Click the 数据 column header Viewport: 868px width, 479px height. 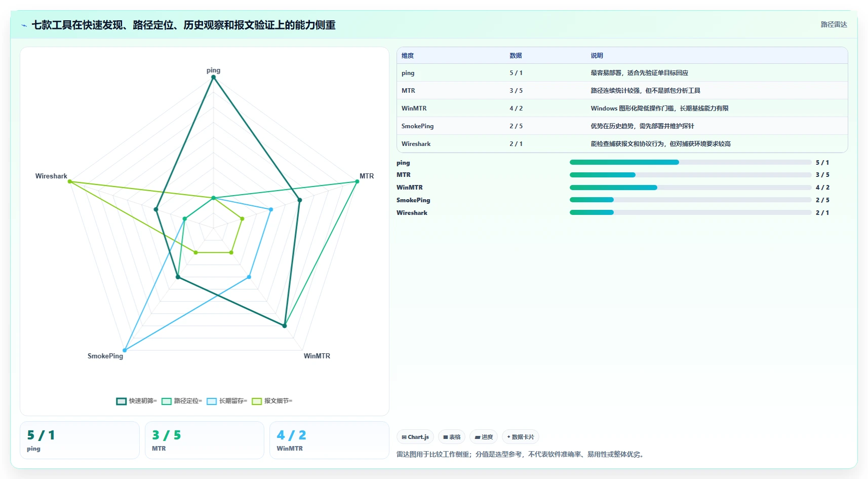click(516, 56)
